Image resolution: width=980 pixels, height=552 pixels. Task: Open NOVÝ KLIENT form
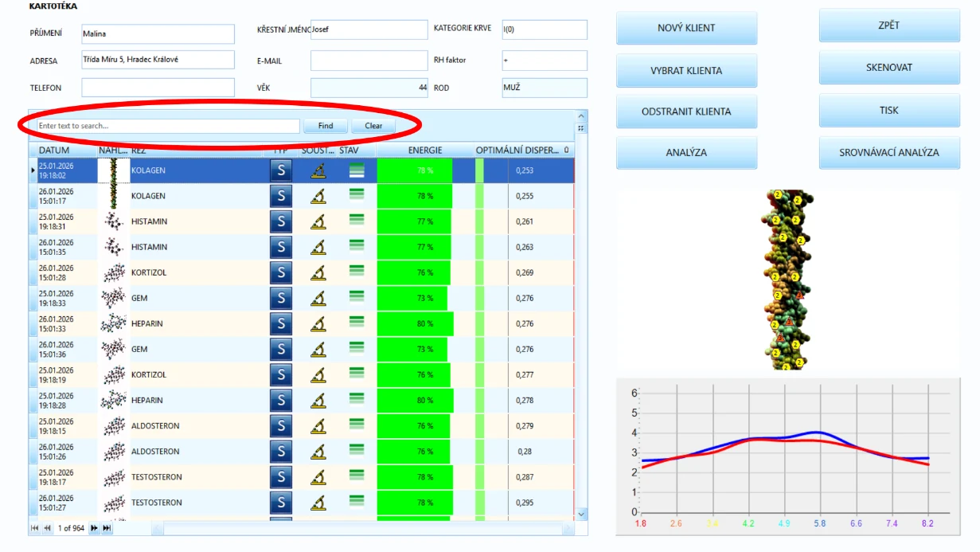click(x=686, y=28)
